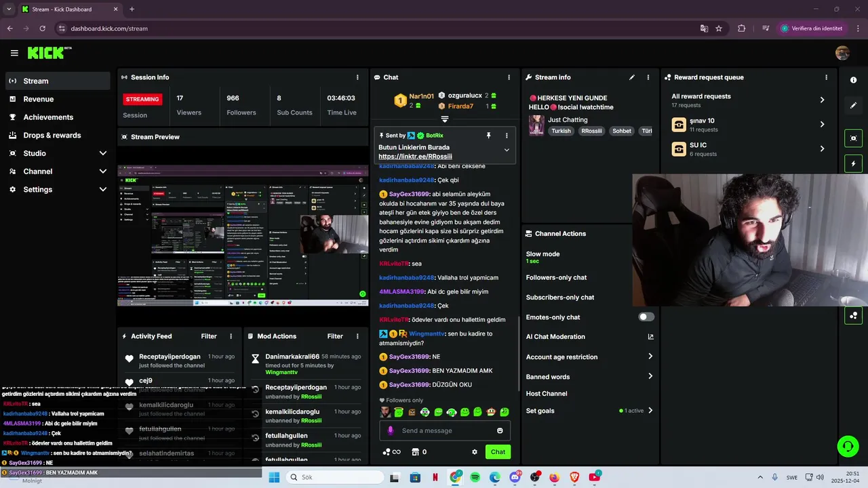Viewport: 868px width, 488px height.
Task: Open Chat panel three-dot menu
Action: pyautogui.click(x=509, y=77)
